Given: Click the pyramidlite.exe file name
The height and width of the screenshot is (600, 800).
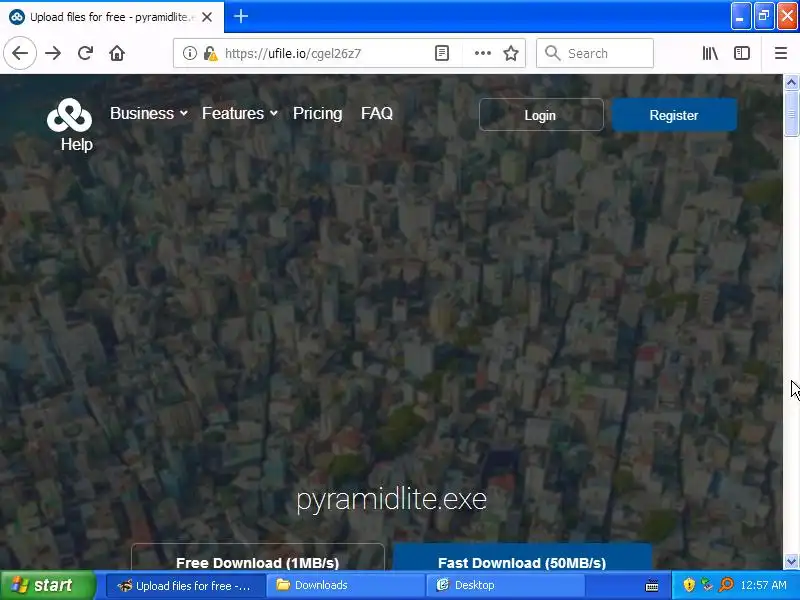Looking at the screenshot, I should 391,499.
